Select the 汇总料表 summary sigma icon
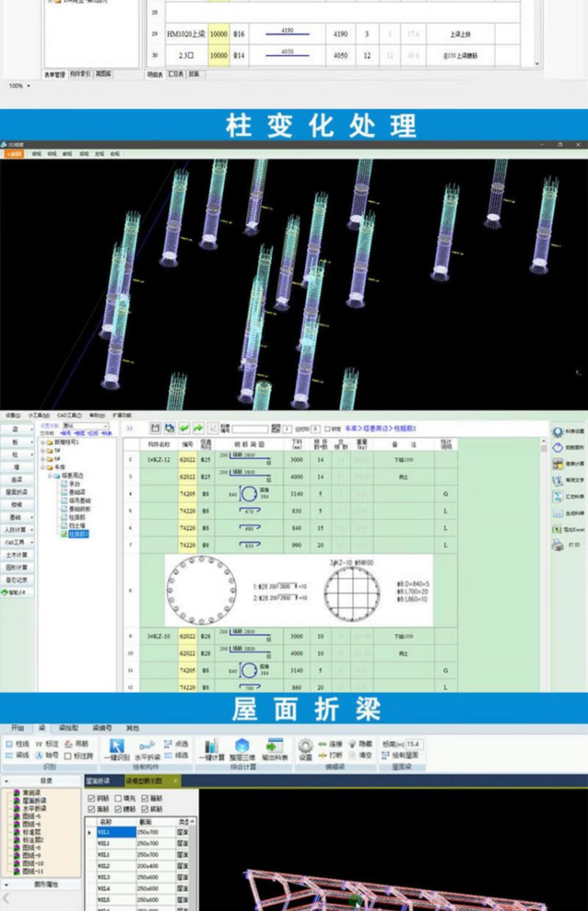 558,495
